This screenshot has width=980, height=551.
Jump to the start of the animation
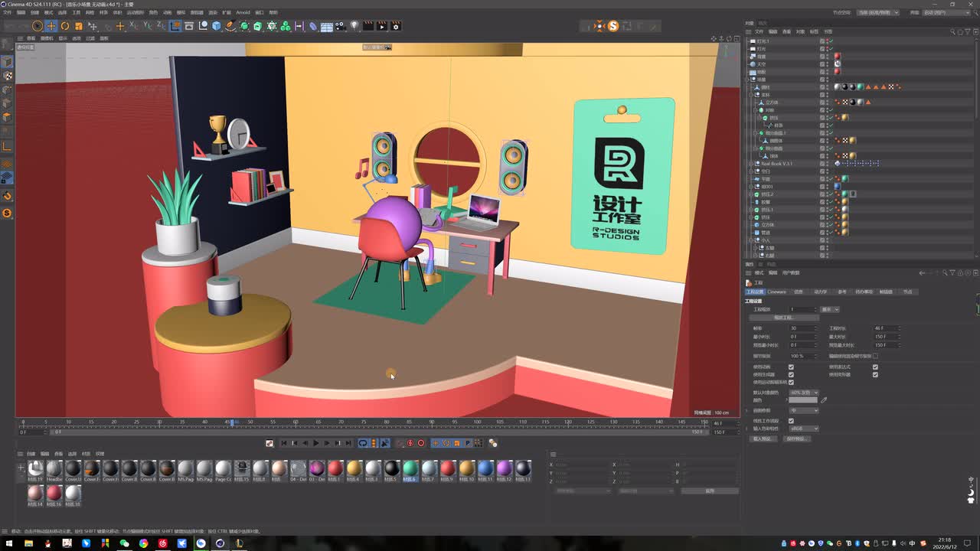pyautogui.click(x=284, y=443)
